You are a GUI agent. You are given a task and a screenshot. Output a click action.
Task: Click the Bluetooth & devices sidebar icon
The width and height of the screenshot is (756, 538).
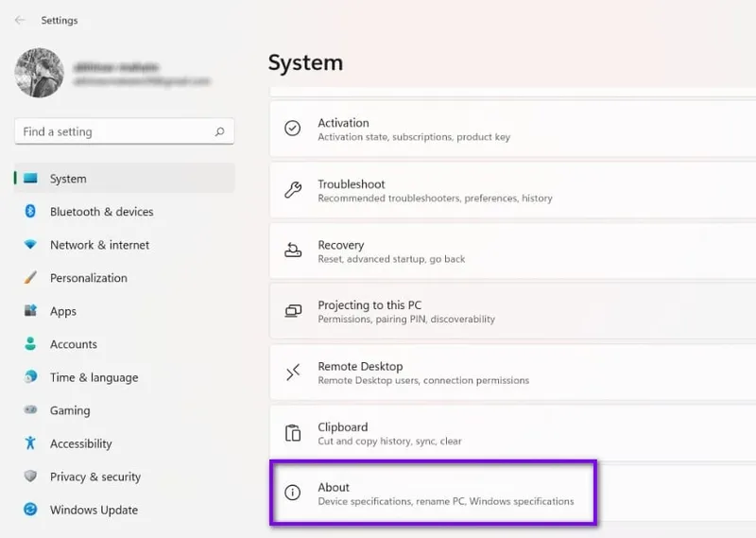point(30,212)
